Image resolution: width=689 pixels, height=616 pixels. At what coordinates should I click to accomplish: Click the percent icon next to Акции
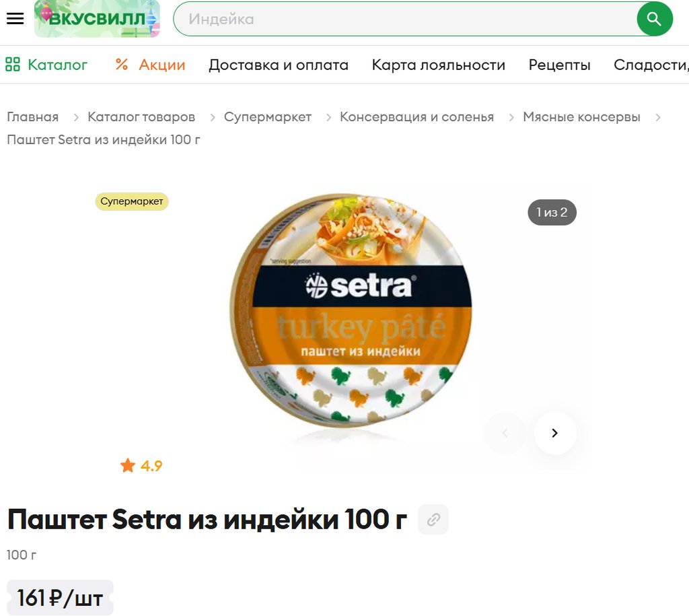122,64
